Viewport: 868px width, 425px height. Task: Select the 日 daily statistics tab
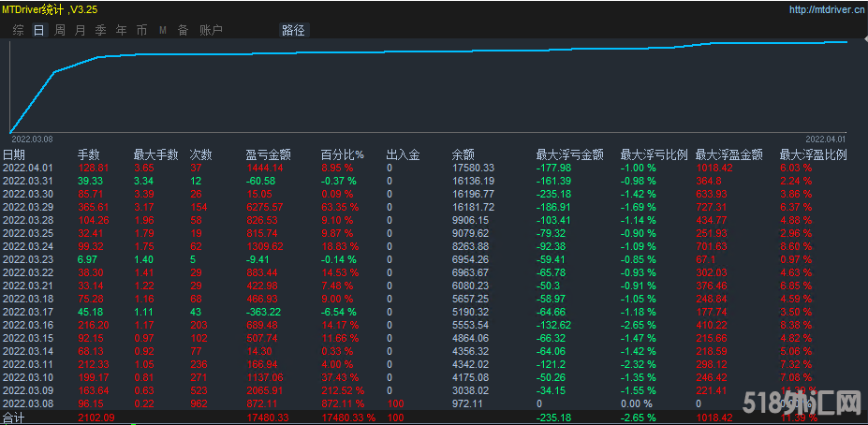tap(38, 30)
